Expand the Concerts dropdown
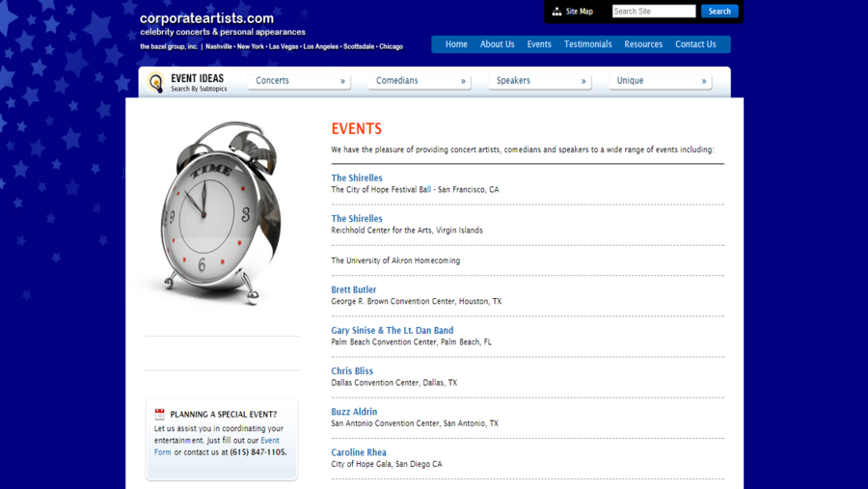Image resolution: width=868 pixels, height=489 pixels. tap(299, 81)
